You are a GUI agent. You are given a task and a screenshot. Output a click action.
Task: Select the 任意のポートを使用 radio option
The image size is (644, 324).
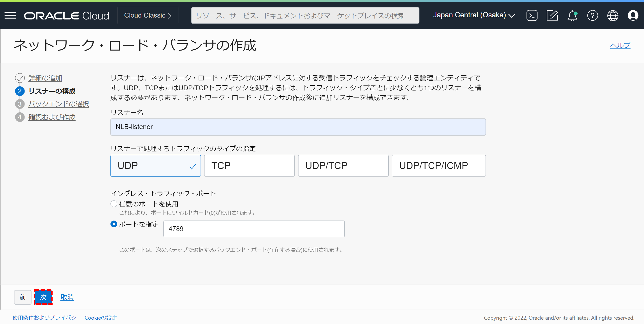114,204
